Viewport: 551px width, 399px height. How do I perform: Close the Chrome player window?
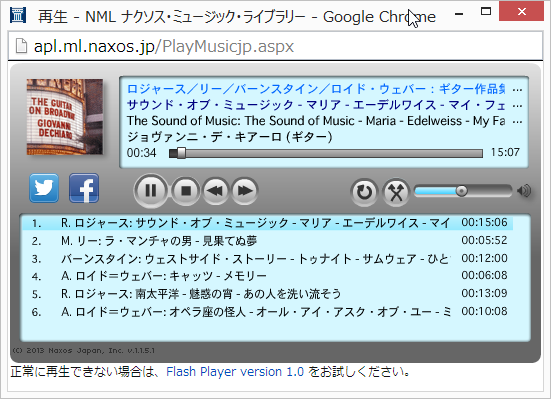point(521,11)
